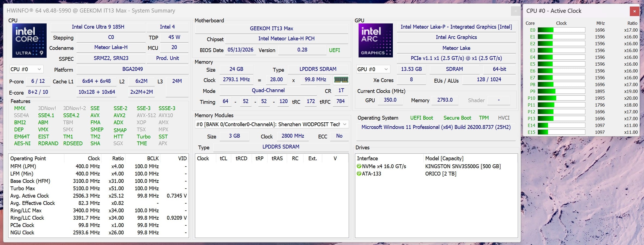
Task: Select the Intel Core Ultra 9 185H field
Action: [98, 27]
